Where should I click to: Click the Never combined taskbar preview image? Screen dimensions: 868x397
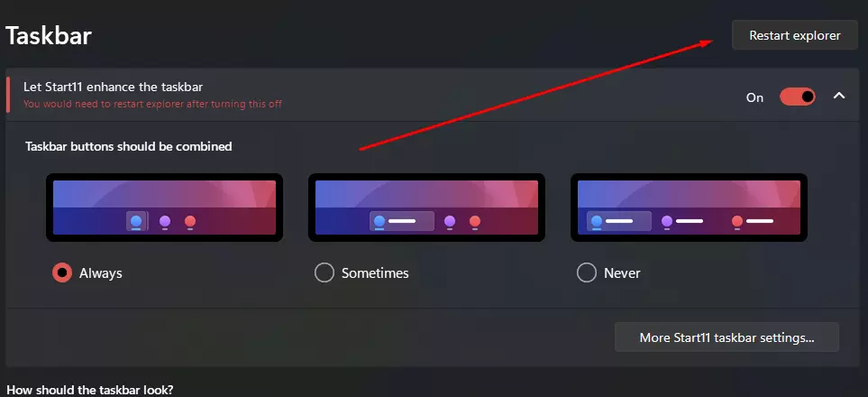click(x=689, y=208)
